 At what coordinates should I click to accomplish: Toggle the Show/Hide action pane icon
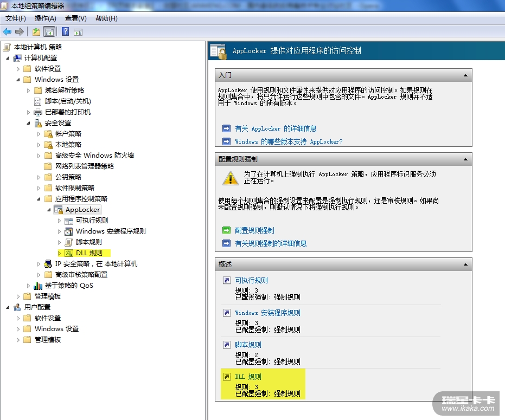[x=78, y=32]
